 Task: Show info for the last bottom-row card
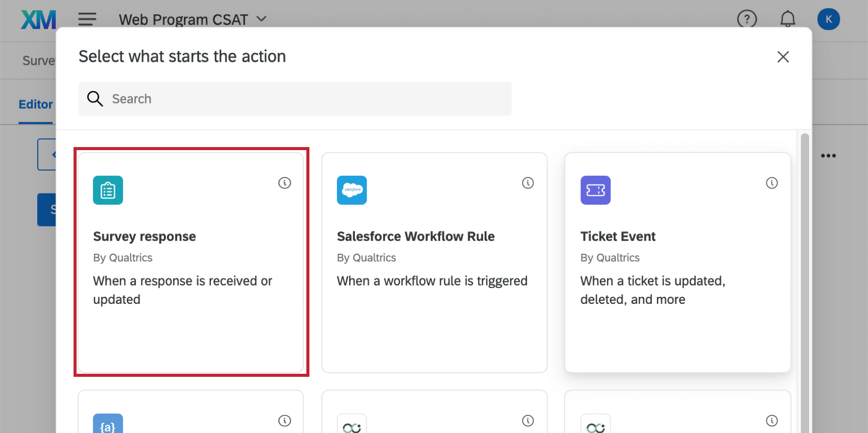tap(771, 421)
